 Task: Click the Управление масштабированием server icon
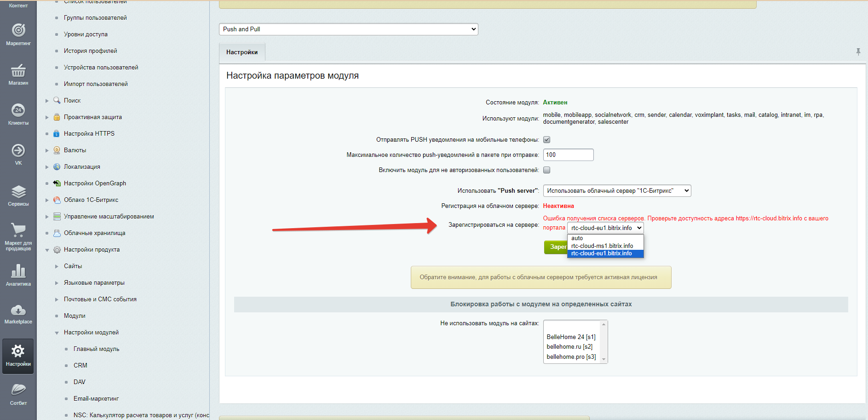pyautogui.click(x=57, y=216)
